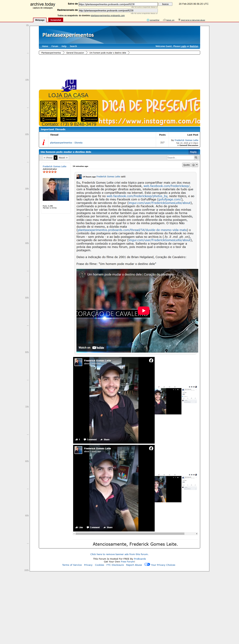Click the FTC Disclosure link
Viewport: 239px width, 644px height.
(115, 565)
